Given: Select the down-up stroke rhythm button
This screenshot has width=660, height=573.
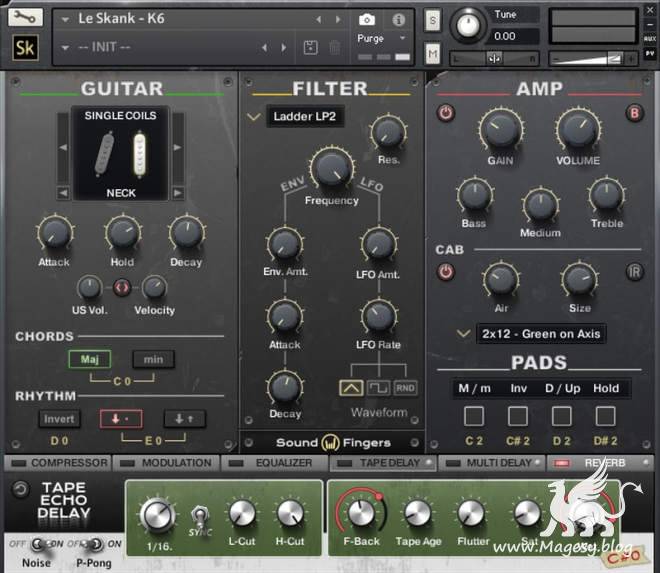Looking at the screenshot, I should [x=184, y=419].
